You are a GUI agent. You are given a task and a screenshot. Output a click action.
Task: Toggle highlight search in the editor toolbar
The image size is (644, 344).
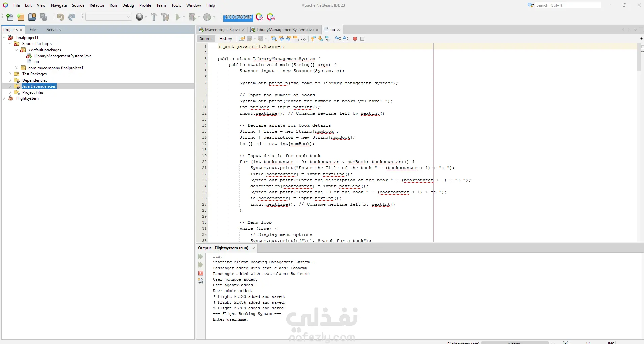[296, 39]
